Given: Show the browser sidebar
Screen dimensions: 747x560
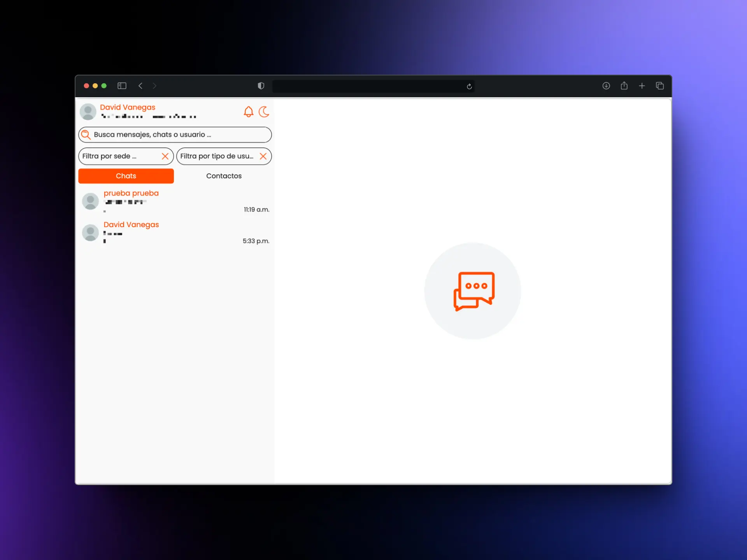Looking at the screenshot, I should tap(122, 86).
